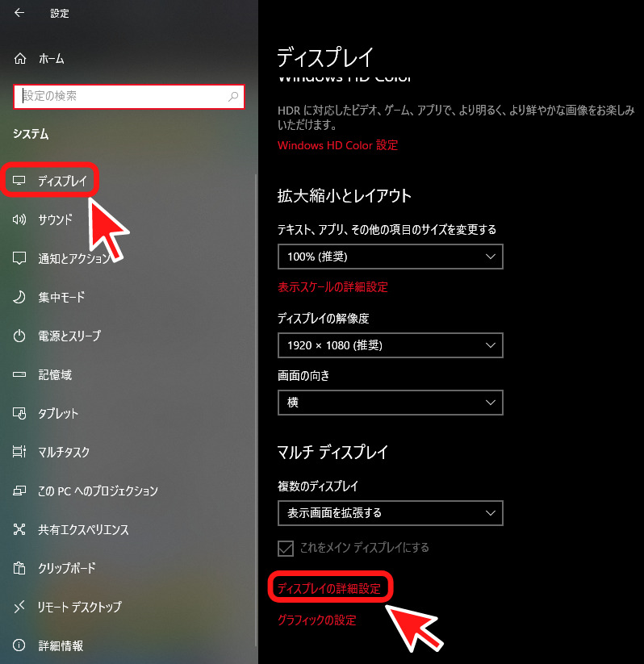Image resolution: width=644 pixels, height=664 pixels.
Task: Open Power and sleep icon
Action: tap(19, 336)
